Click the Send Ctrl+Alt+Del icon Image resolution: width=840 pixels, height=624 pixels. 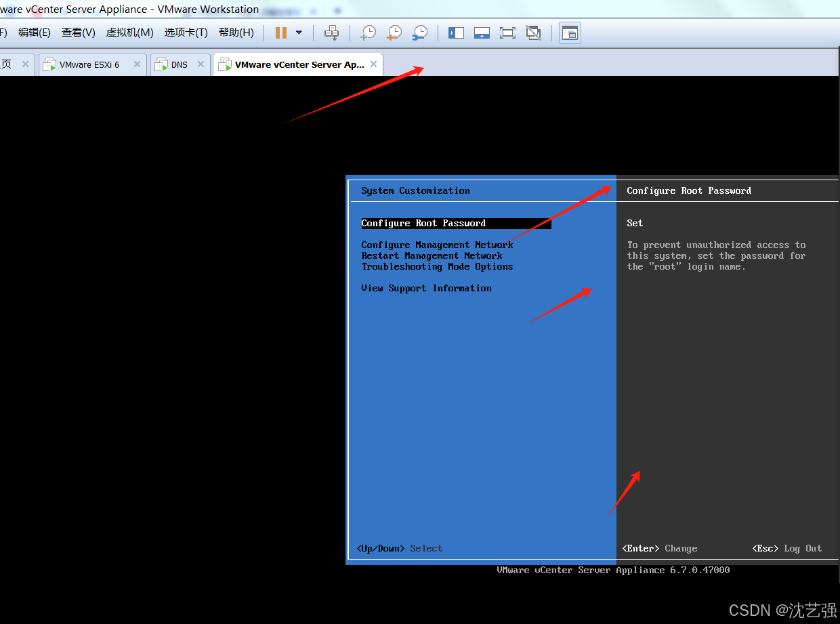[x=331, y=33]
